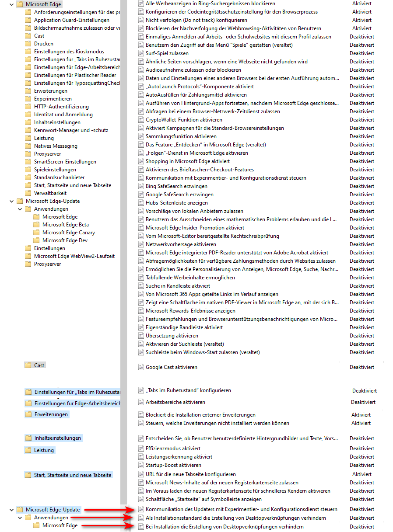Open policy Aktivieren der Suchleiste (veraltet)
Screen dimensions: 393x532
click(185, 344)
